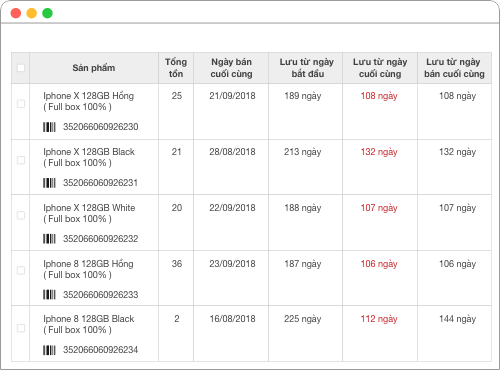Click the Lưu từ ngày cuối cùng header
This screenshot has width=500, height=370.
[x=380, y=68]
